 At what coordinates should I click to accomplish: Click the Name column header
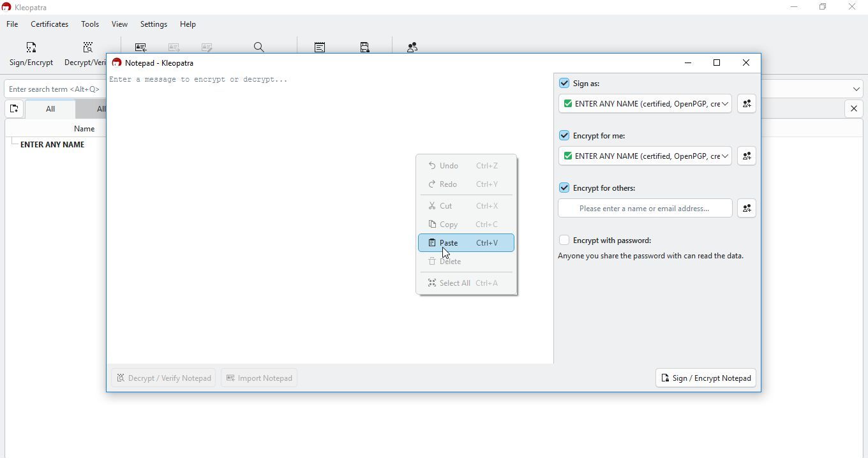84,129
